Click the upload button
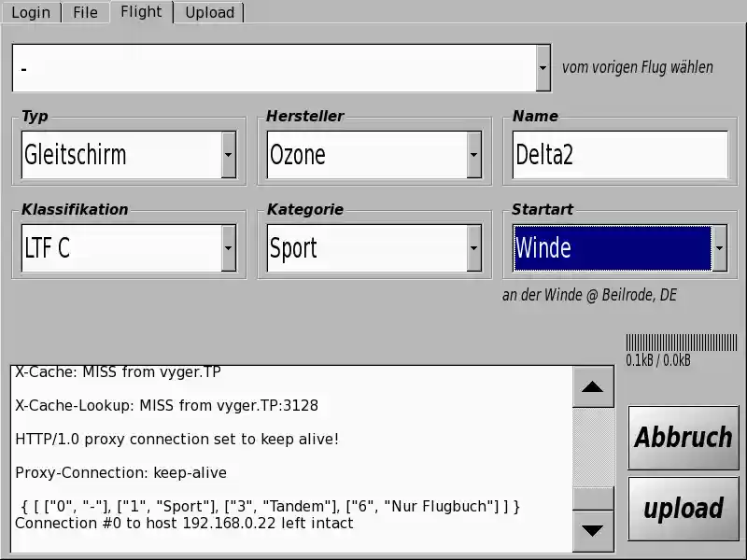Viewport: 747px width, 560px height. tap(683, 509)
